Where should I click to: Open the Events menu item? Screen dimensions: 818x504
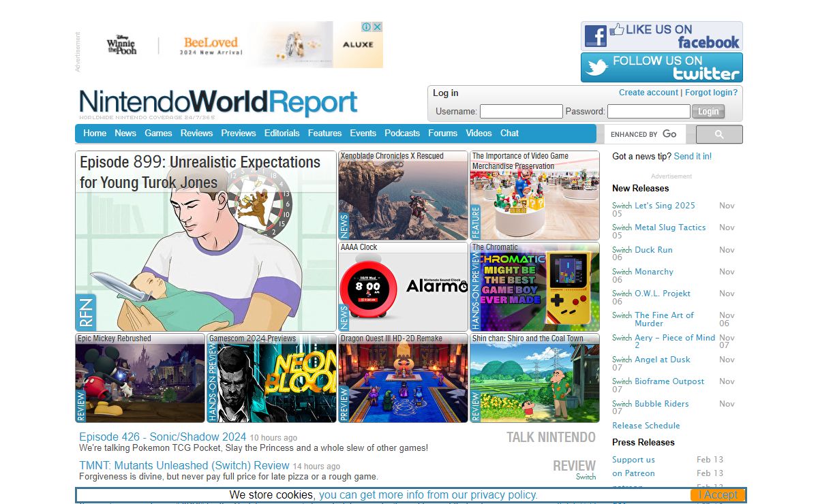pyautogui.click(x=363, y=133)
